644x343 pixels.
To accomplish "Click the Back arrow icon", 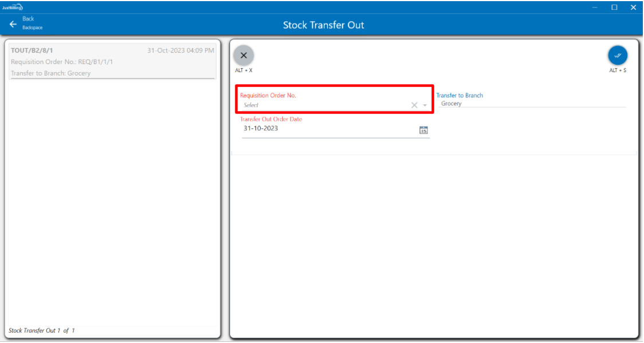I will [13, 24].
